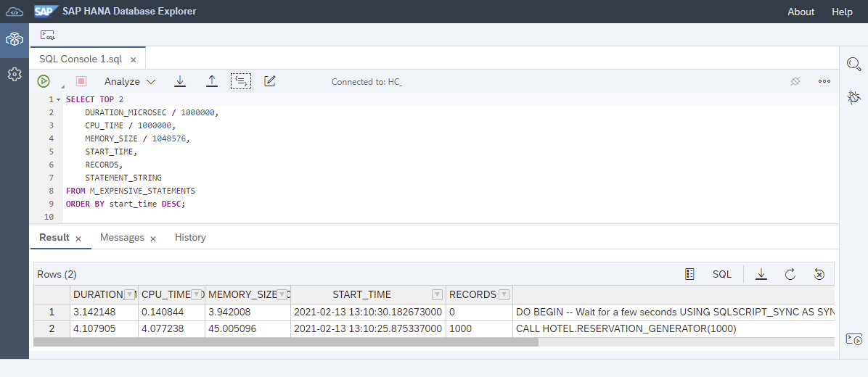The width and height of the screenshot is (868, 377).
Task: Format the SQL code
Action: click(x=241, y=81)
